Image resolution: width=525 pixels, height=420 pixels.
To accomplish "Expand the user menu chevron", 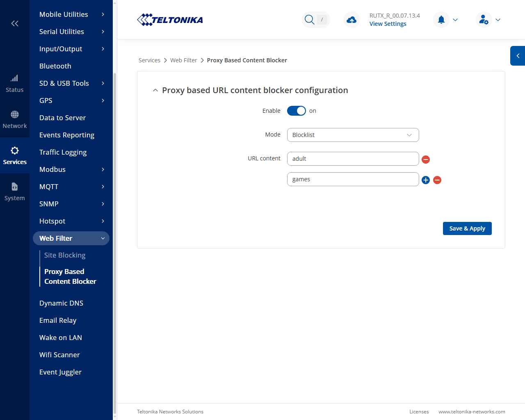I will click(498, 20).
